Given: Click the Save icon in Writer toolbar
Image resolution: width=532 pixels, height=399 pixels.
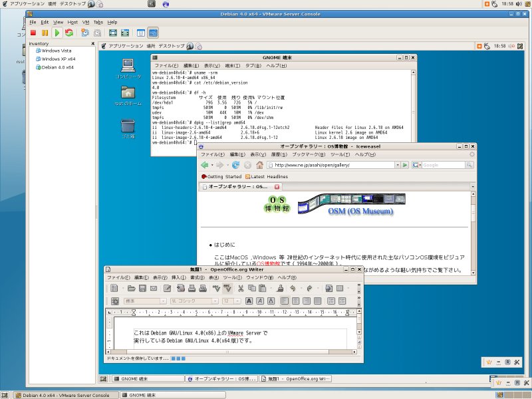Looking at the screenshot, I should click(142, 289).
